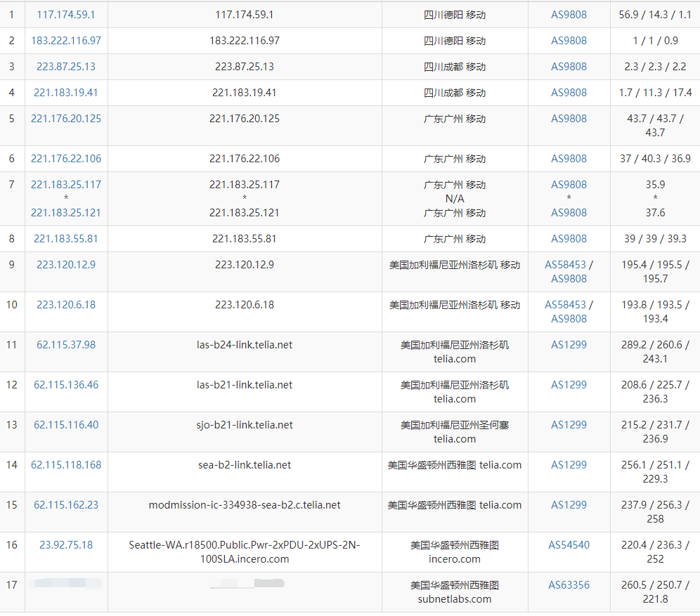Click AS63356 link for subnetlabs.com
The width and height of the screenshot is (700, 616).
coord(569,585)
